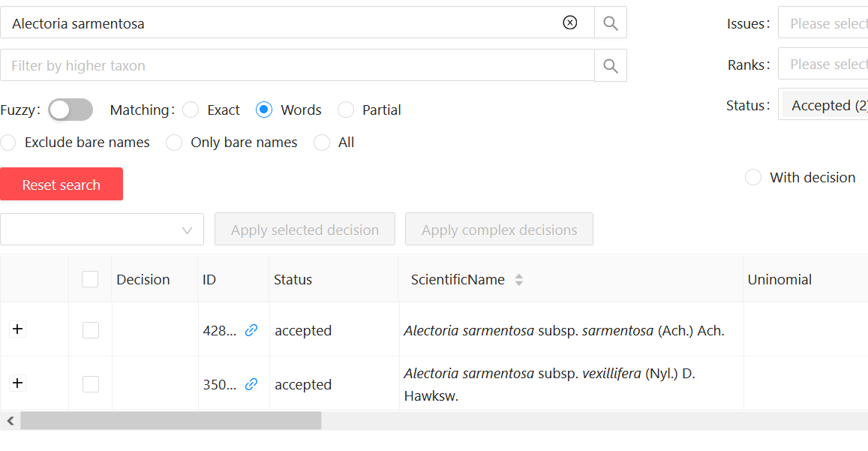Screen dimensions: 868x451
Task: Click the chevron on the decision selector
Action: tap(187, 229)
